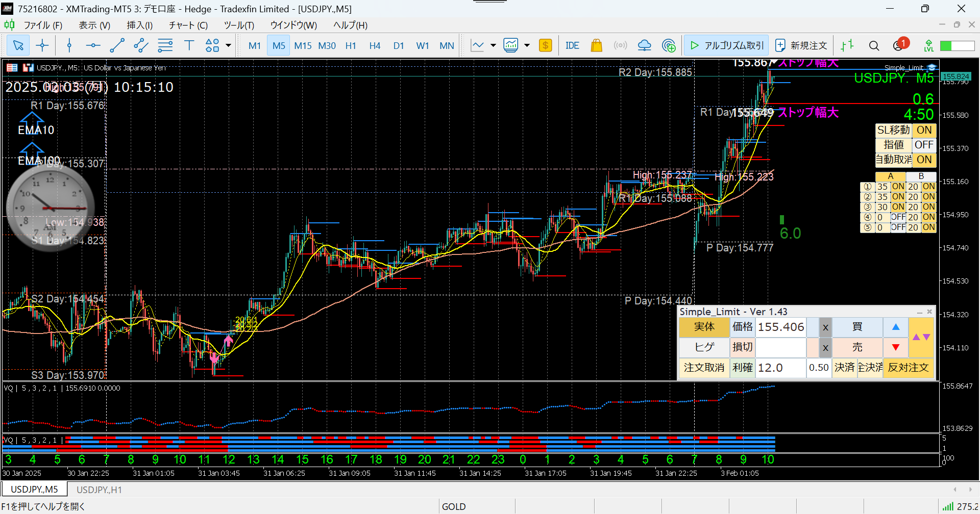Pick the trendline drawing tool

pos(117,46)
